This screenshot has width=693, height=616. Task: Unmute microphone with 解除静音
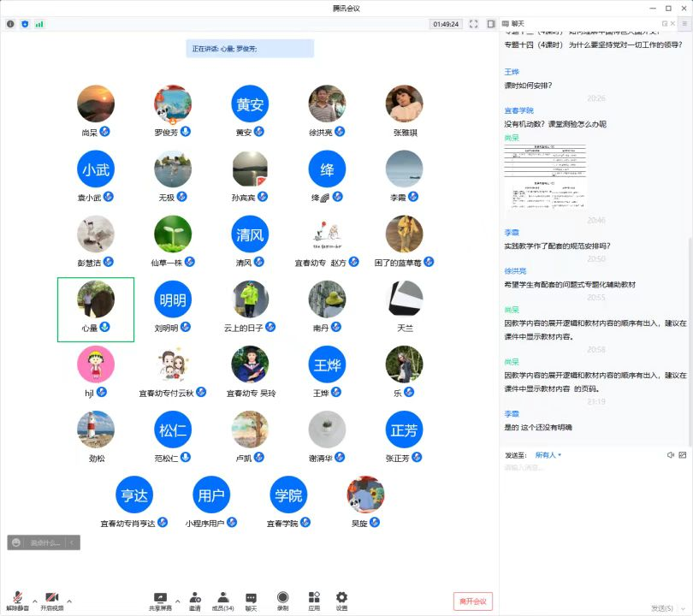pos(17,600)
